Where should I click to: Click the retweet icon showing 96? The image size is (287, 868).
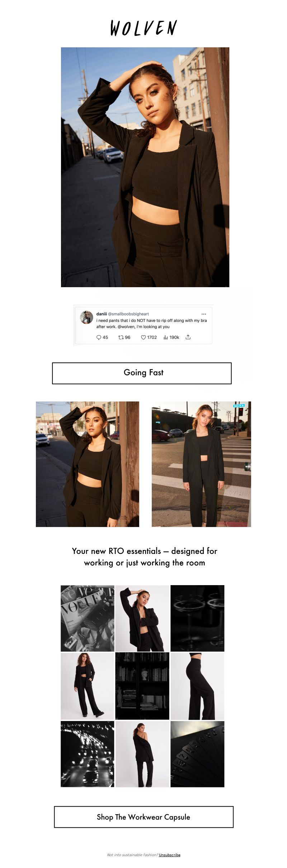[121, 337]
